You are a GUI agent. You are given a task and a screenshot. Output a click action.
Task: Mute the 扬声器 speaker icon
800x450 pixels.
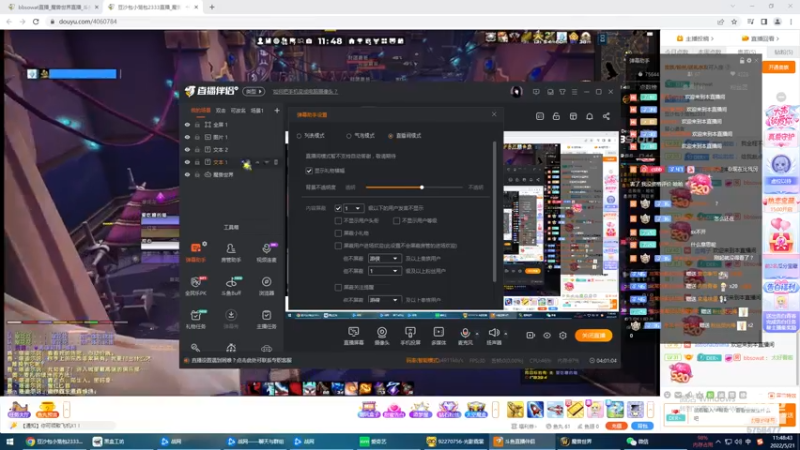pos(493,333)
